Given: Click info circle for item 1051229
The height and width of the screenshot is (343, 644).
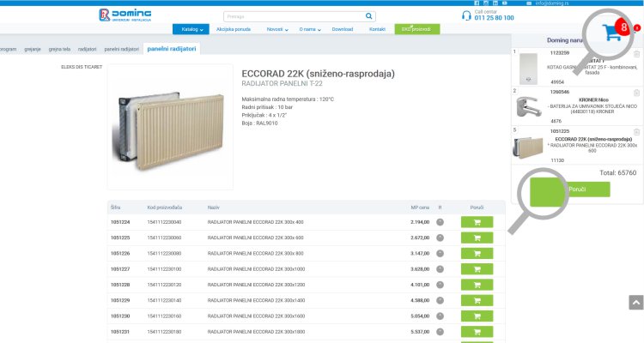Looking at the screenshot, I should tap(440, 300).
